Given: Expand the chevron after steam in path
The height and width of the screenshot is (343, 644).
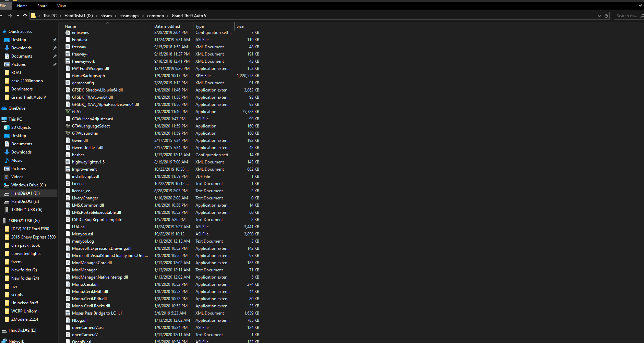Looking at the screenshot, I should tap(116, 16).
